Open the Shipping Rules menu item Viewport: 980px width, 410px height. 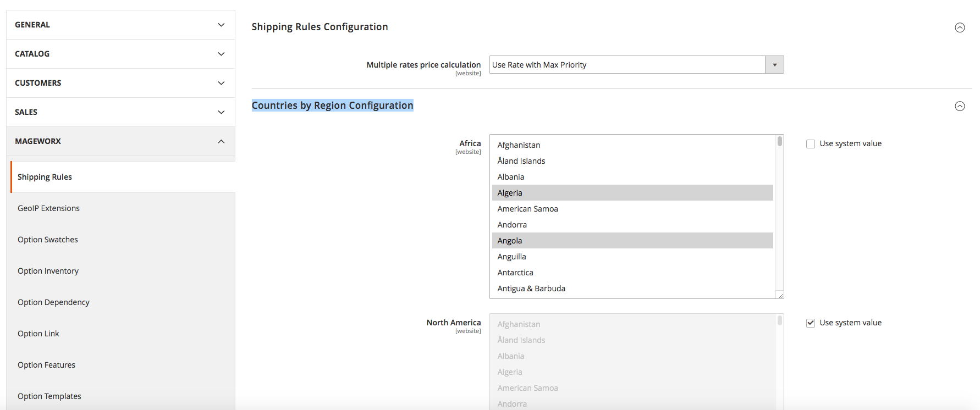45,177
